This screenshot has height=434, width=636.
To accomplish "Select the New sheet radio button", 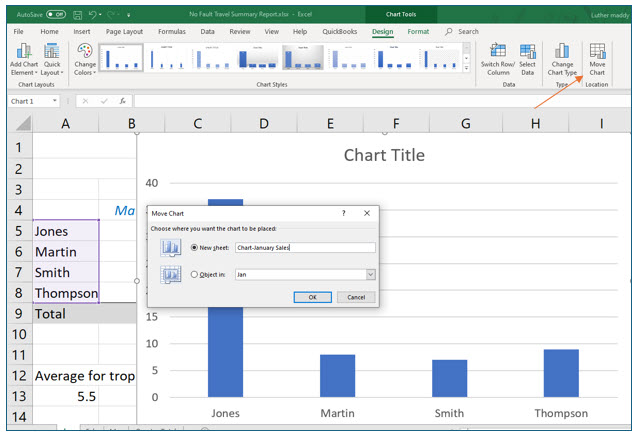I will 194,247.
